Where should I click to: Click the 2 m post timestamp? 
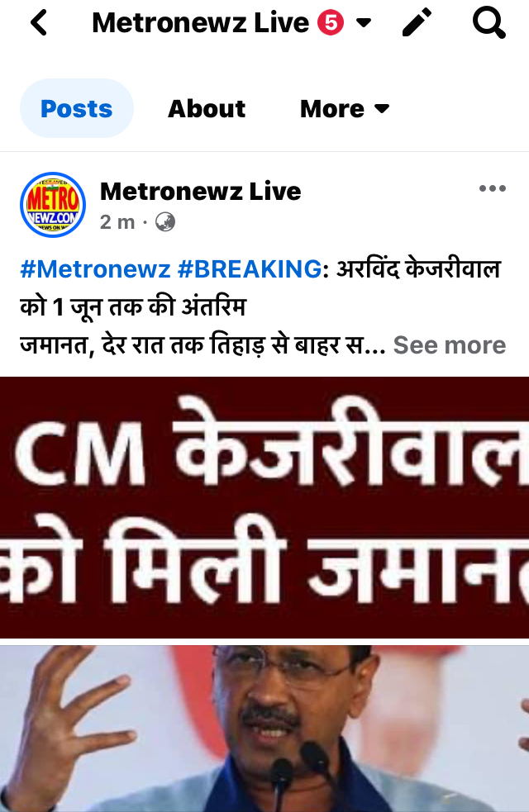(x=117, y=222)
